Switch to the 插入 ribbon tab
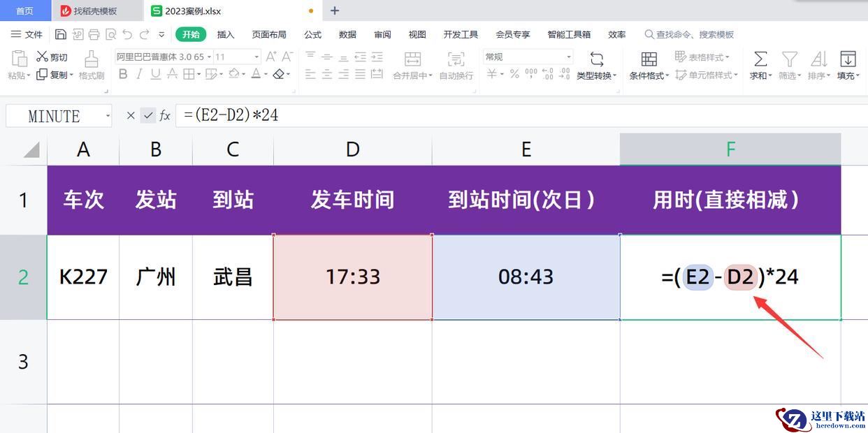This screenshot has height=433, width=868. [226, 34]
